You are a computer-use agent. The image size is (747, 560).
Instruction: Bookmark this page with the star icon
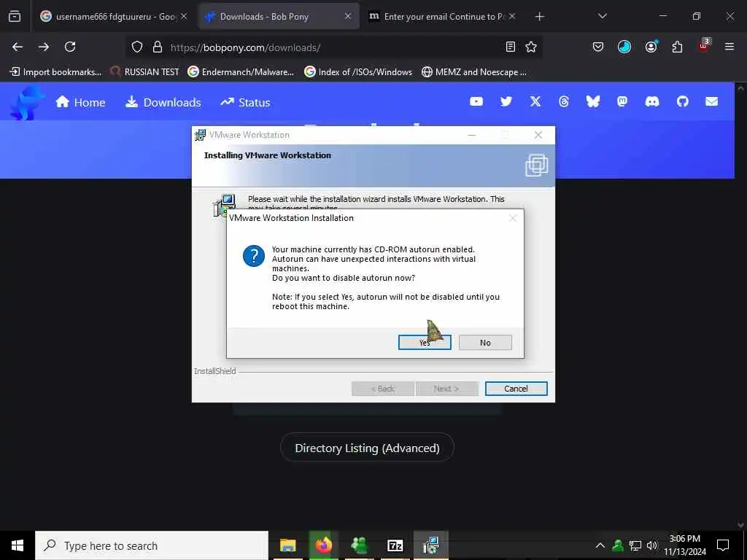pos(531,47)
